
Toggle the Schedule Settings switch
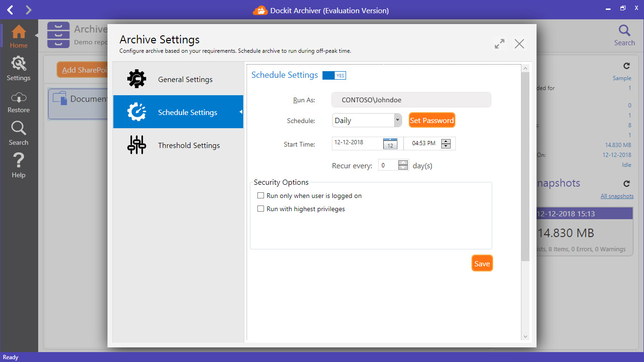(x=334, y=75)
